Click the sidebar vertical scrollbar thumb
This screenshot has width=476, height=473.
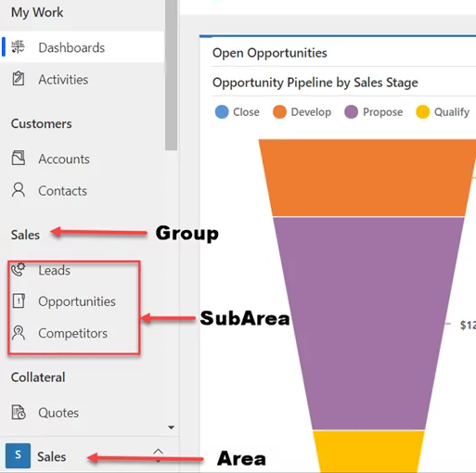pyautogui.click(x=171, y=75)
